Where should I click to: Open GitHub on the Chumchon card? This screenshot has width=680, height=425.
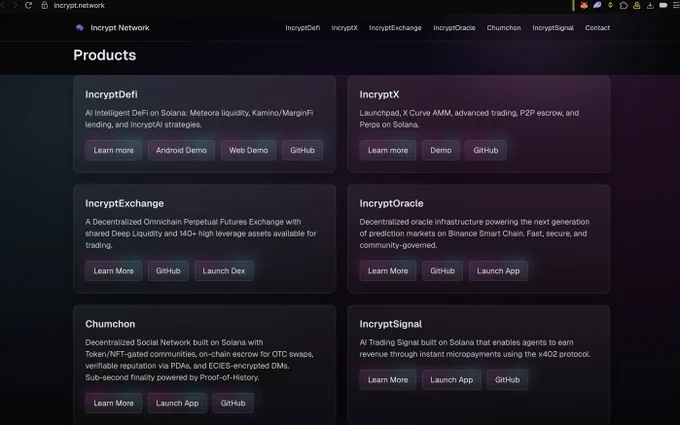[x=233, y=403]
